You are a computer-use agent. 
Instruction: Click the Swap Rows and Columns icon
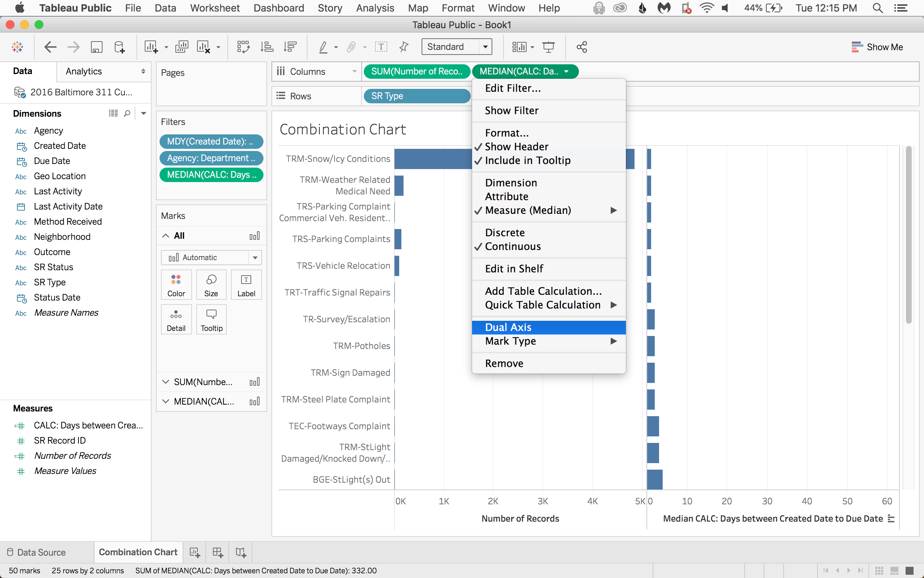[243, 47]
